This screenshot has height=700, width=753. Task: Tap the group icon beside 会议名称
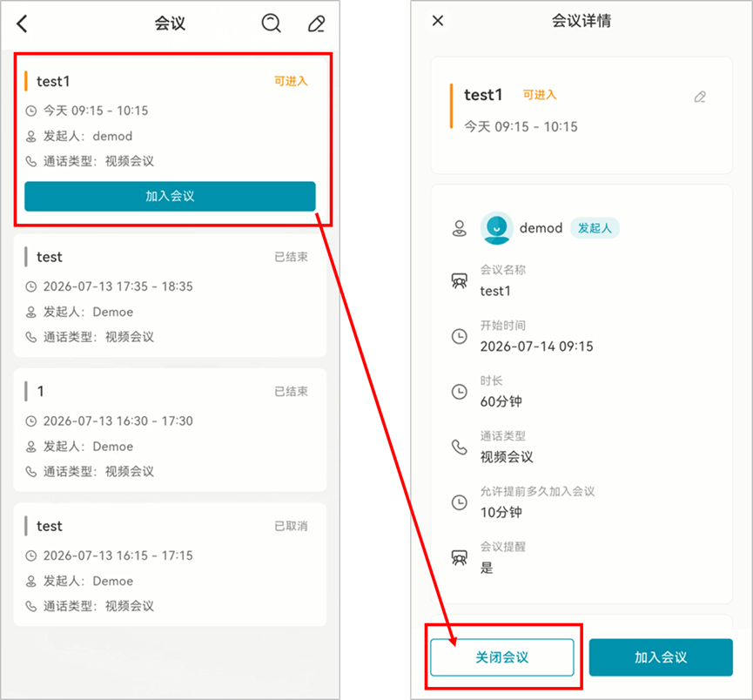pos(460,281)
